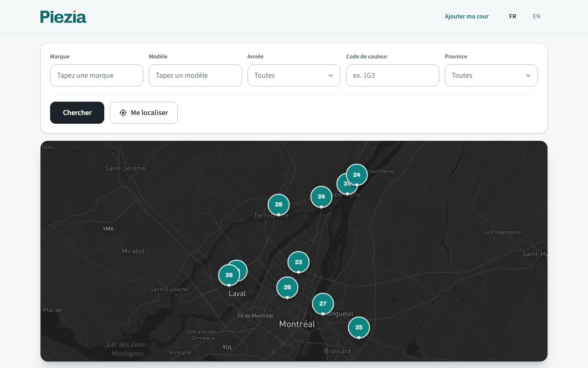Select front marker 26 near Laval

[x=229, y=275]
